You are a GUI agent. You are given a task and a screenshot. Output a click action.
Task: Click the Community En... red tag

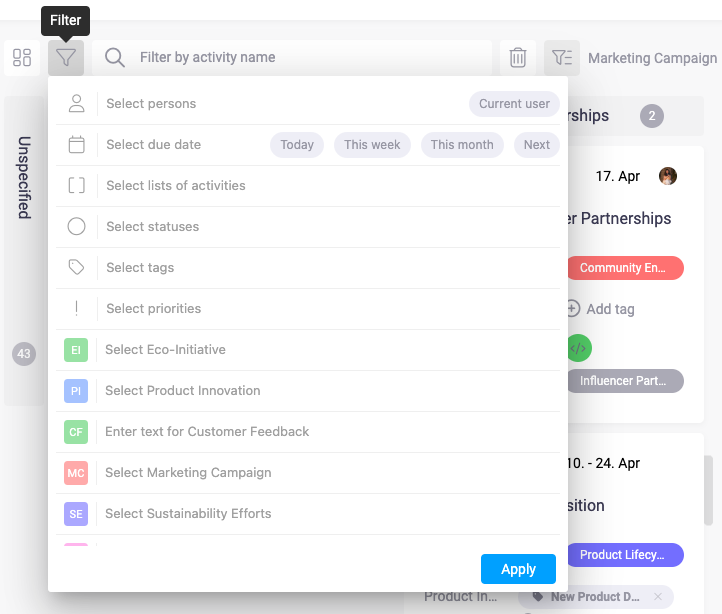point(624,268)
